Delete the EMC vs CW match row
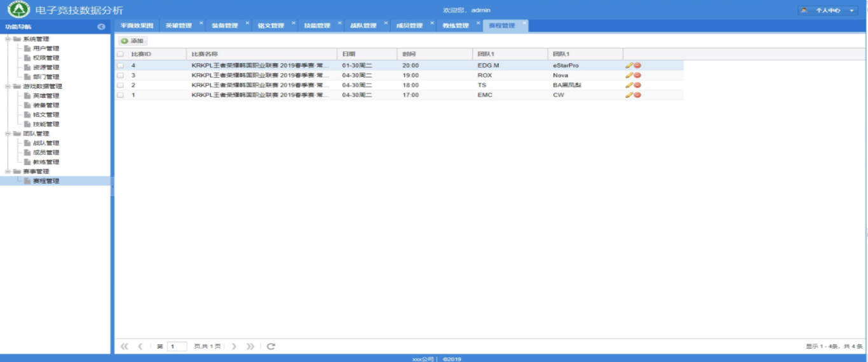The image size is (868, 362). point(637,95)
